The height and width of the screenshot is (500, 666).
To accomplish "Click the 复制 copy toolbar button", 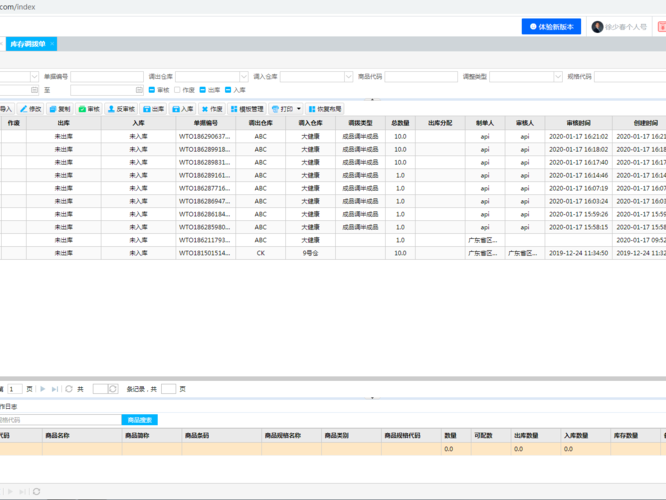I will pyautogui.click(x=60, y=109).
